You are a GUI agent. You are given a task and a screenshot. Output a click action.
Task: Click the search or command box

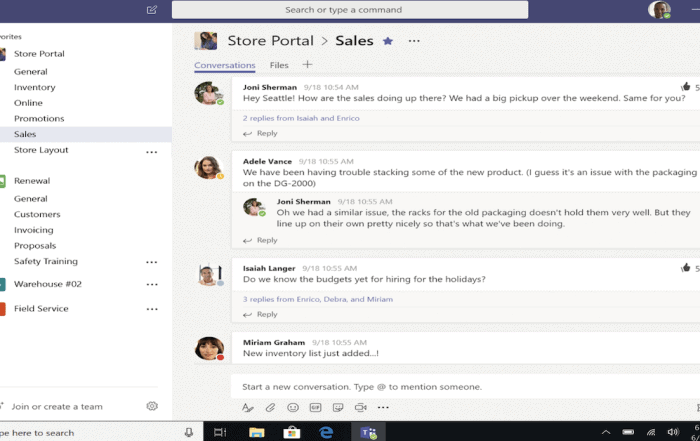[x=350, y=10]
